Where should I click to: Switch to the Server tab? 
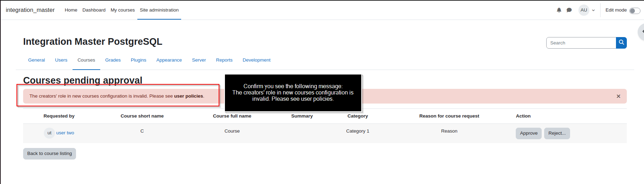199,60
